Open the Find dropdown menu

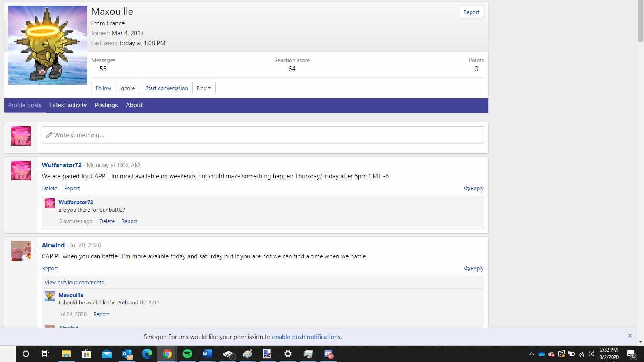[204, 88]
